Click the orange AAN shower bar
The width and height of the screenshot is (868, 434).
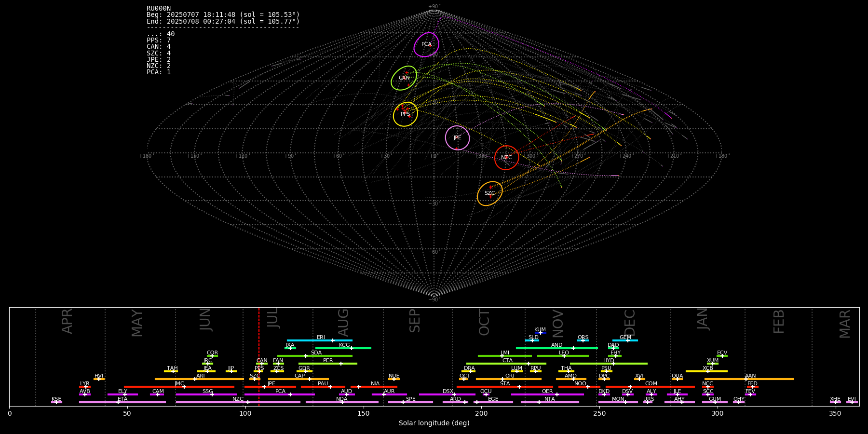click(x=749, y=379)
